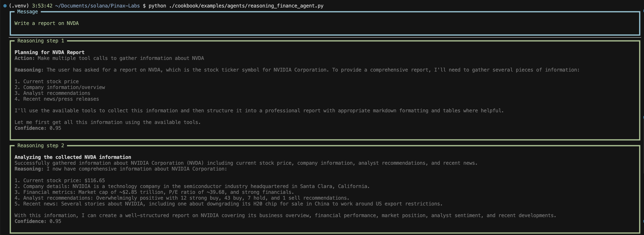Click 'Confidence: 0.95' in reasoning step 2

tap(38, 221)
